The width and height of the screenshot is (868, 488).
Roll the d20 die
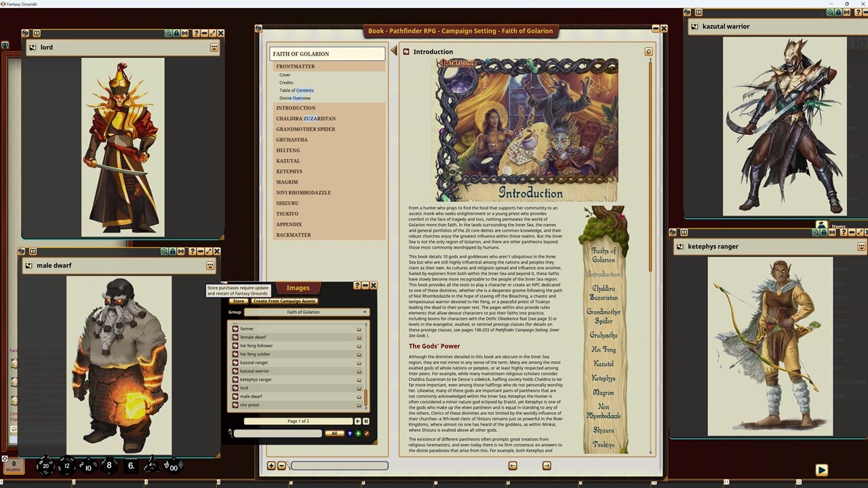(44, 466)
